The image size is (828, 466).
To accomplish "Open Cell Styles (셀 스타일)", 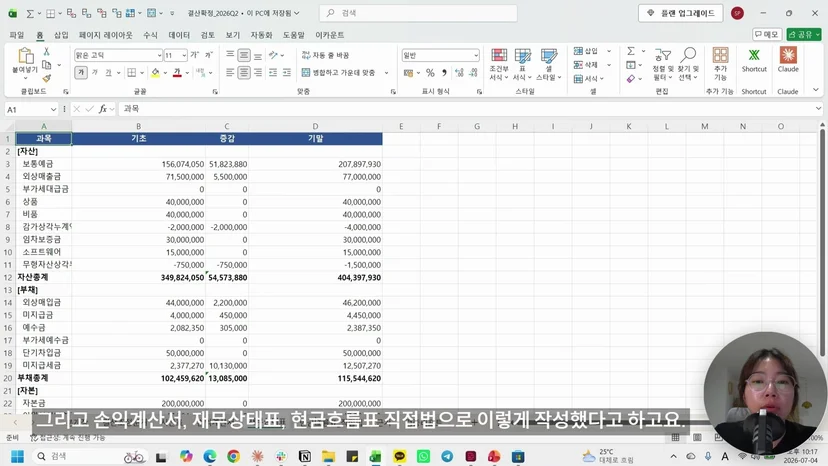I will 549,64.
